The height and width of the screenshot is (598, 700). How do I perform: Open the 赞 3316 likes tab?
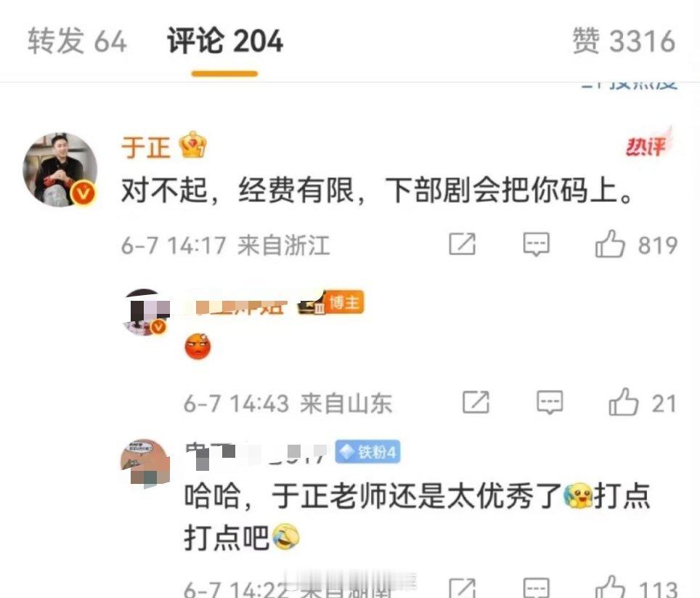pyautogui.click(x=624, y=41)
